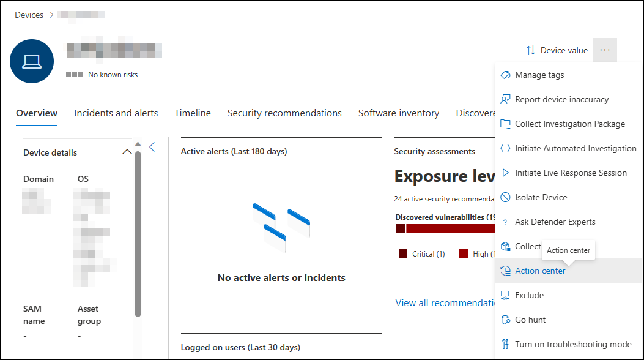Open the Software inventory tab
Screen dimensions: 644x360
[x=398, y=113]
